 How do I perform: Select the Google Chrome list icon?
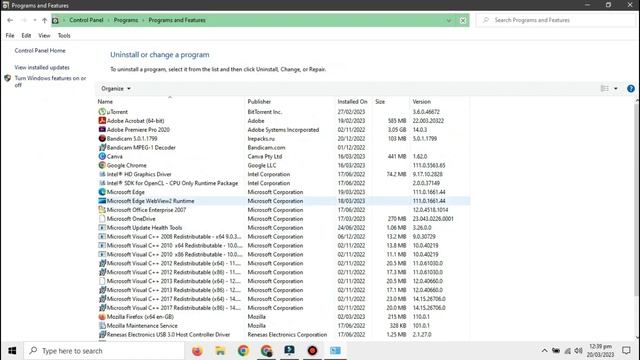coord(102,165)
